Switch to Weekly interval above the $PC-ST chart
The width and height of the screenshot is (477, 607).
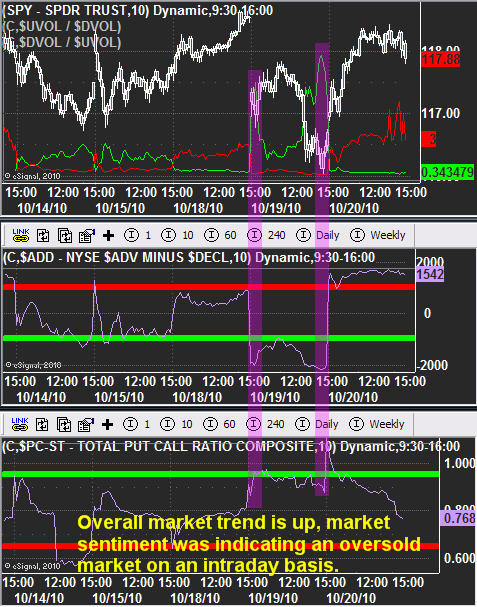click(377, 424)
